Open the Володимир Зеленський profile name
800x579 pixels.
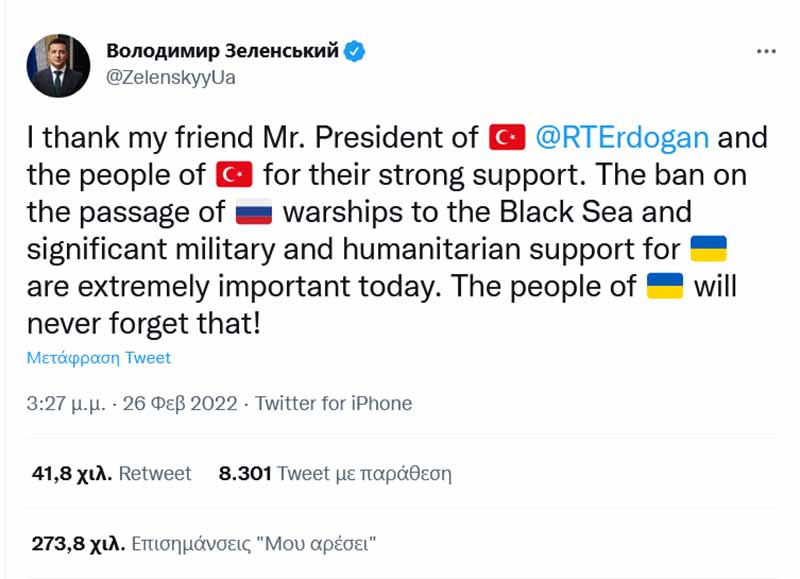click(221, 50)
